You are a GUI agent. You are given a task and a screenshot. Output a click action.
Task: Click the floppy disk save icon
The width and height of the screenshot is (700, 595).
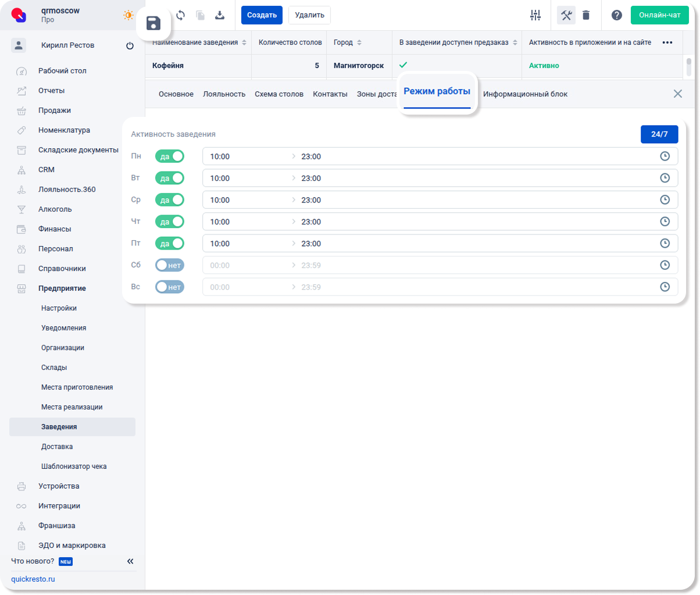153,23
